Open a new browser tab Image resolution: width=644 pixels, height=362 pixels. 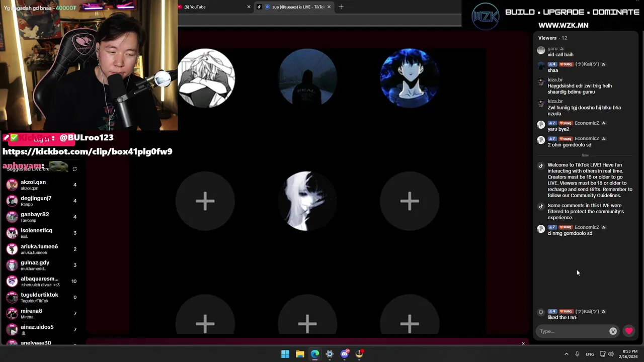coord(341,7)
